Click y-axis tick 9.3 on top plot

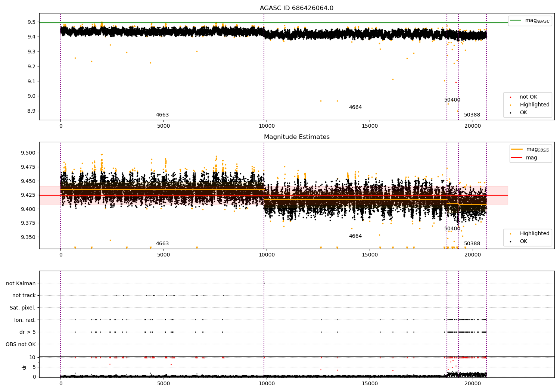pos(31,52)
